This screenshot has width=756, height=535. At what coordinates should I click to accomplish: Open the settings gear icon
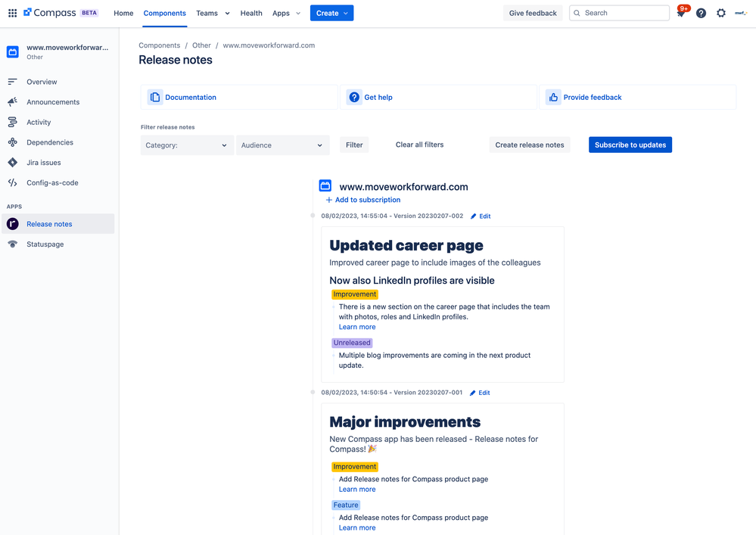(720, 13)
